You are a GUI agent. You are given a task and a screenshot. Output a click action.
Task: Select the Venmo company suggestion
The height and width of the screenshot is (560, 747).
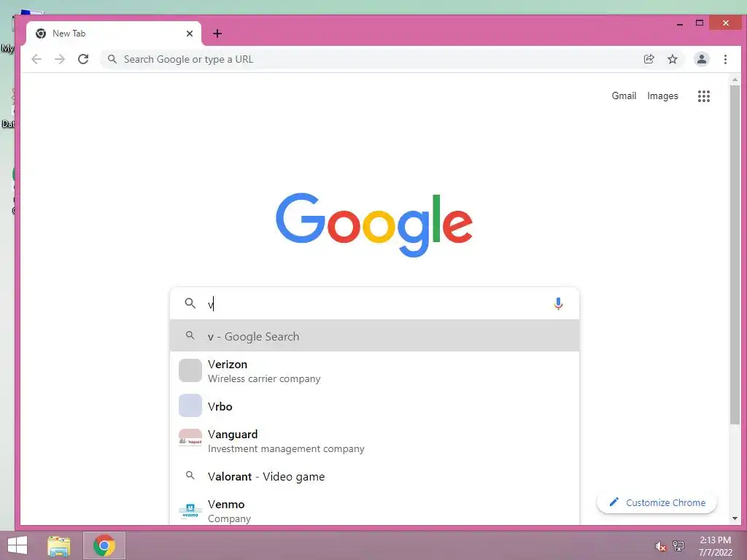click(x=374, y=511)
